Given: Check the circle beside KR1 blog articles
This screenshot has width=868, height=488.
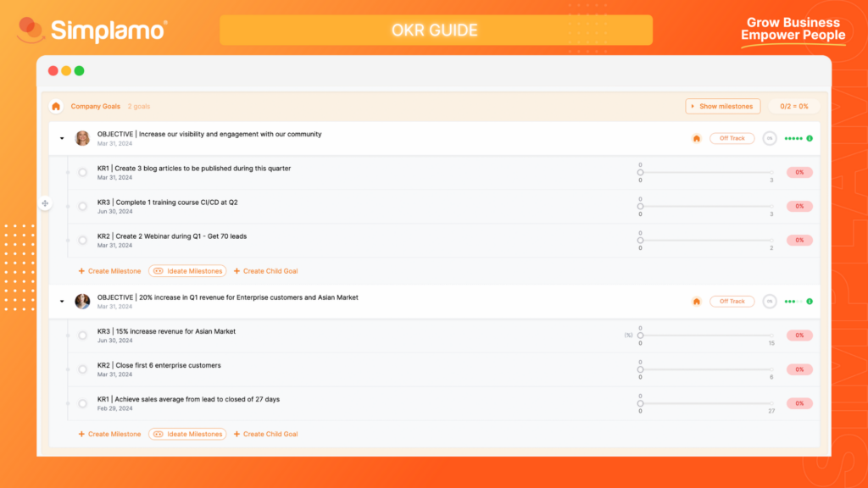Looking at the screenshot, I should click(82, 172).
